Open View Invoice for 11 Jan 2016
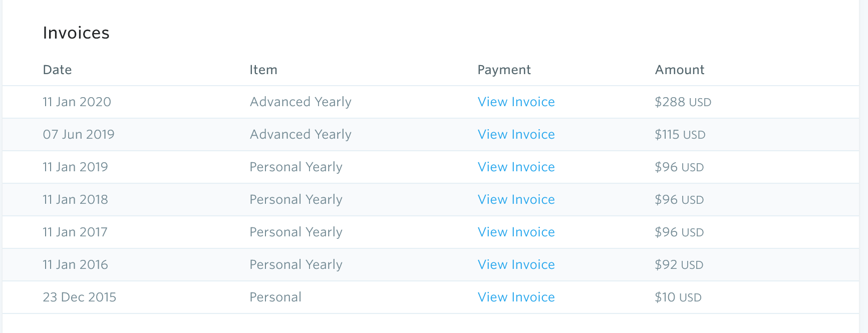 516,264
